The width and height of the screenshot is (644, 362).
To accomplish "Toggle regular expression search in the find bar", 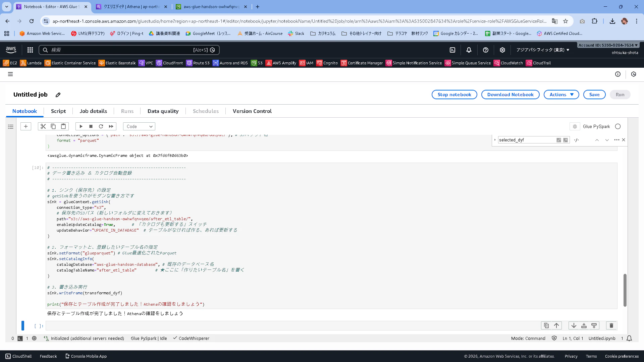I will (x=566, y=140).
